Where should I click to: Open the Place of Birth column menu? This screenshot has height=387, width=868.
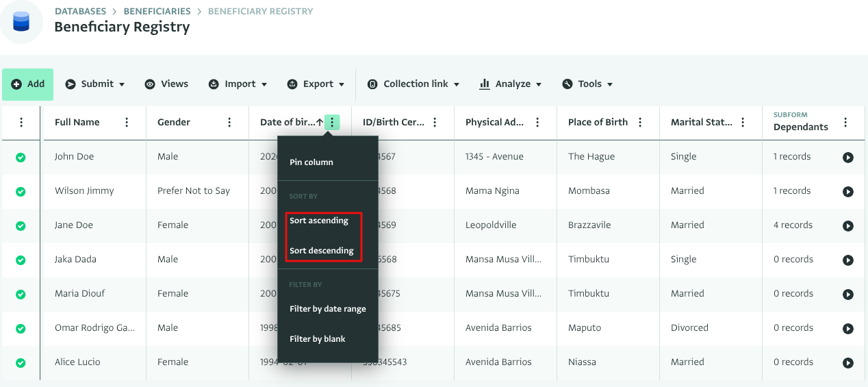click(640, 123)
